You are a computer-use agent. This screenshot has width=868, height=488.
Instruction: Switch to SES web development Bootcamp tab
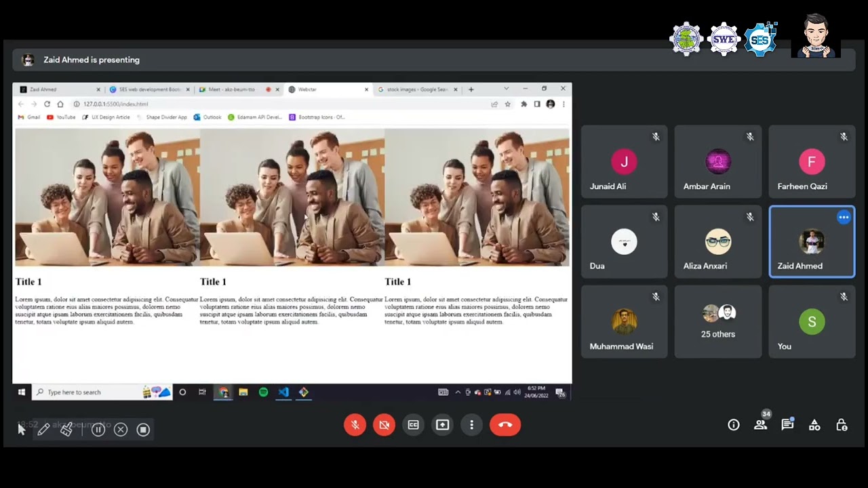pos(148,89)
